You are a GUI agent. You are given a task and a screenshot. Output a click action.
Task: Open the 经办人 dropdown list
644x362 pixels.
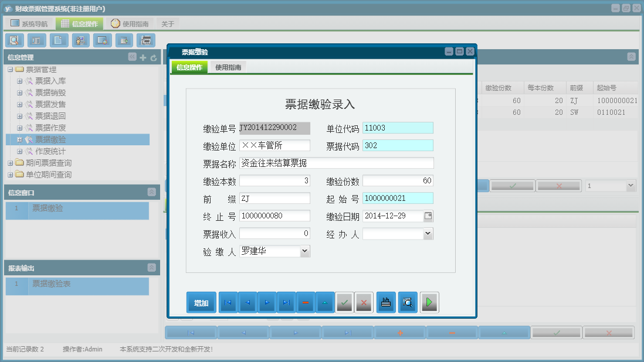pos(428,234)
